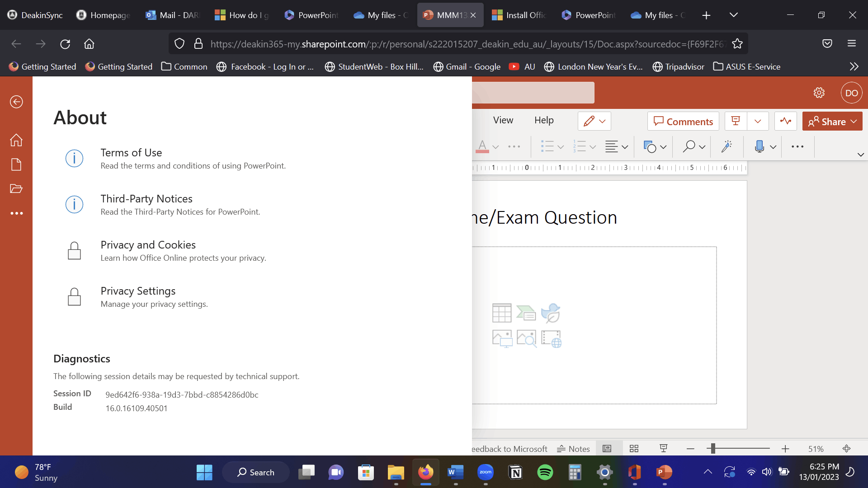This screenshot has width=868, height=488.
Task: Adjust the zoom slider handle
Action: pos(713,449)
